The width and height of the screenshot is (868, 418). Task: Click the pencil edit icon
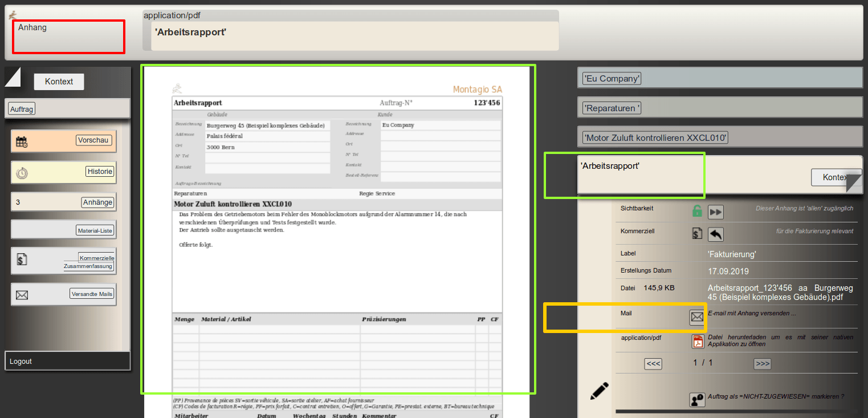coord(599,391)
